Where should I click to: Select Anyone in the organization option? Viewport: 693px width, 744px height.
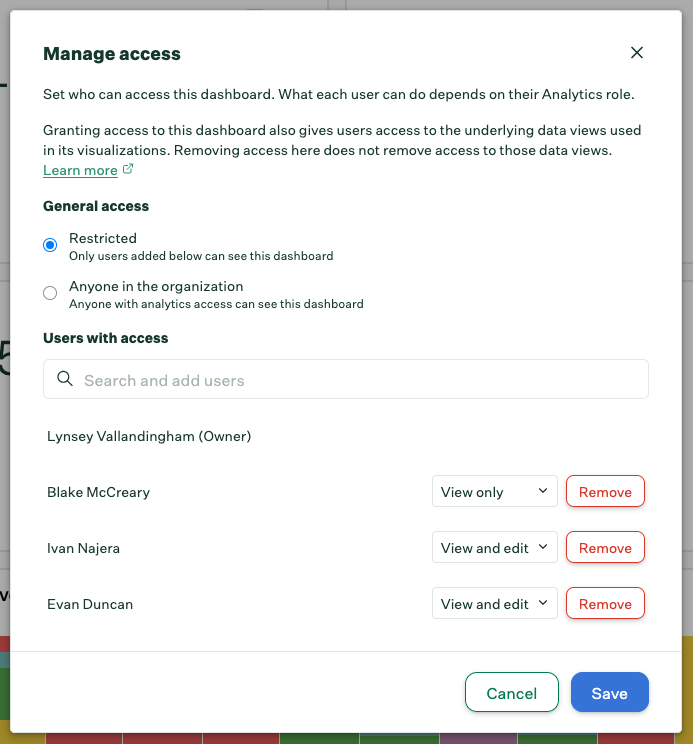coord(50,293)
